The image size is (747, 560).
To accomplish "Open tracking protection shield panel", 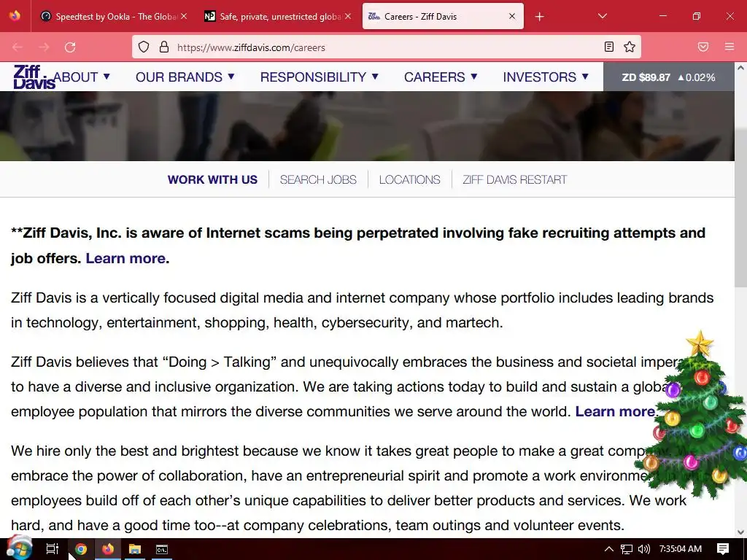I will click(x=144, y=47).
